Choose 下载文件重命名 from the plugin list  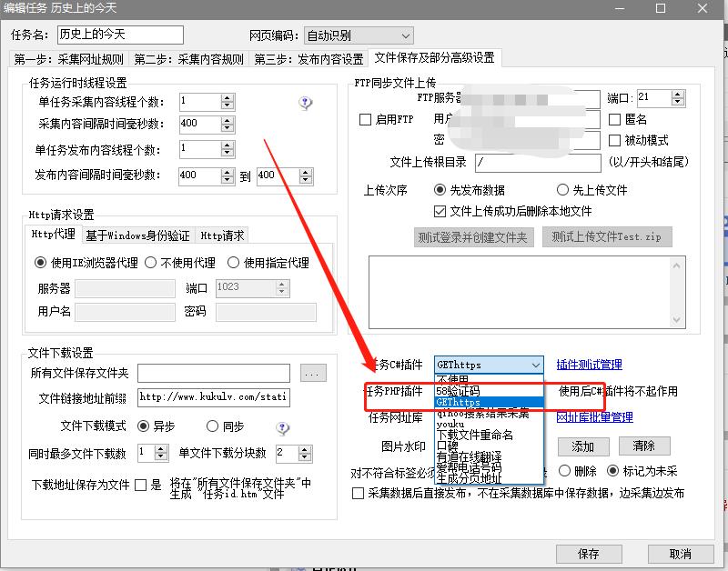click(489, 436)
